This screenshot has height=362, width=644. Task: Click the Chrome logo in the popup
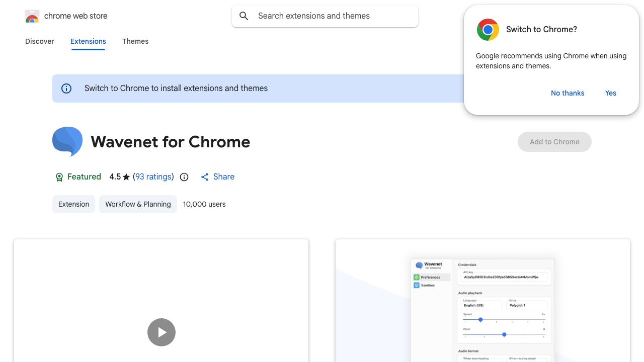point(488,30)
